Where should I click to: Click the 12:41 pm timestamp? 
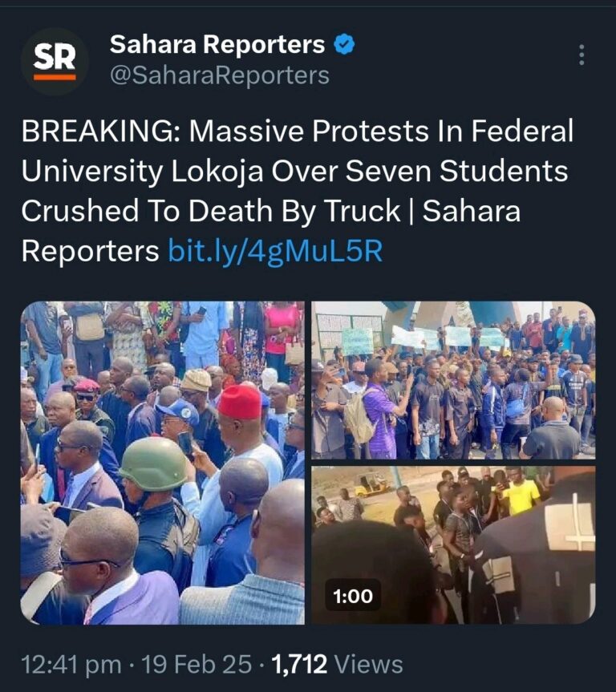coord(71,664)
